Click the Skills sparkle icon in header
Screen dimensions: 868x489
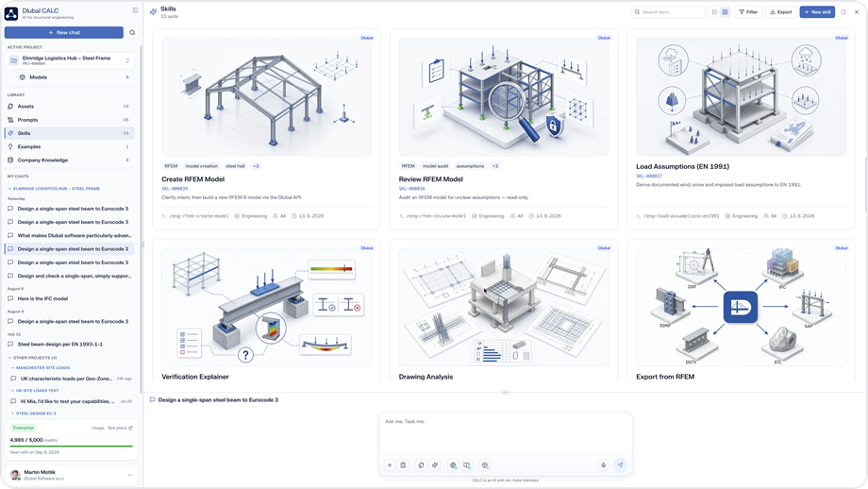(x=154, y=11)
